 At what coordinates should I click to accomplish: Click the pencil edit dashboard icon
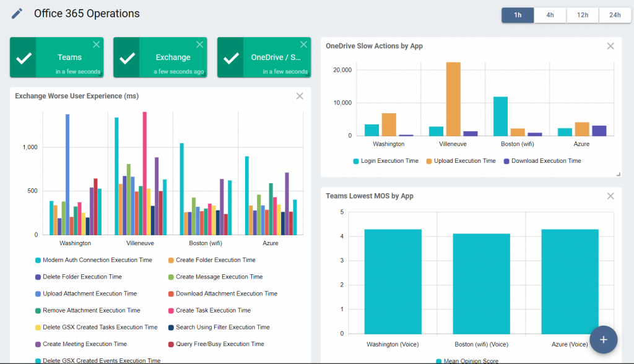pyautogui.click(x=17, y=14)
